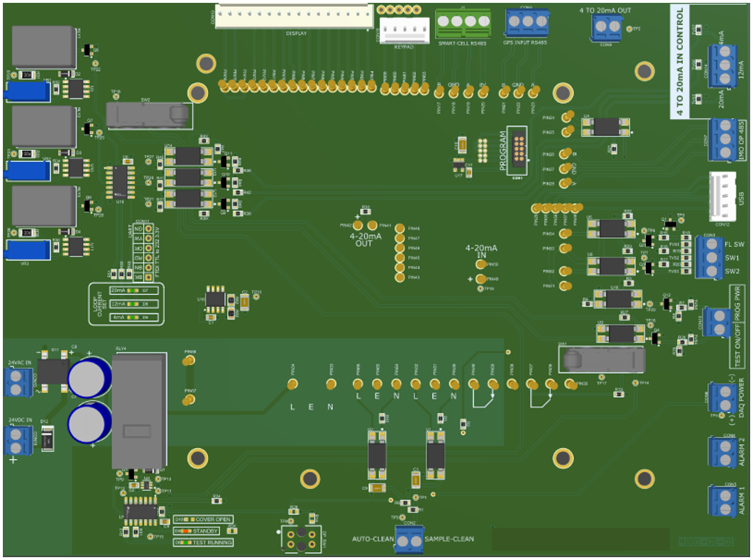
Task: Click solder pad PIN68 beside RLY4
Action: point(189,361)
